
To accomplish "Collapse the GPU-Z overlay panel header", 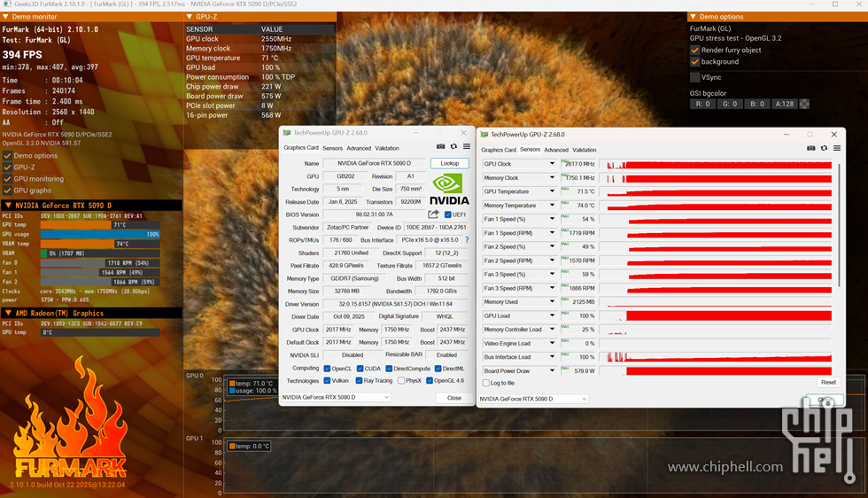I will click(190, 17).
